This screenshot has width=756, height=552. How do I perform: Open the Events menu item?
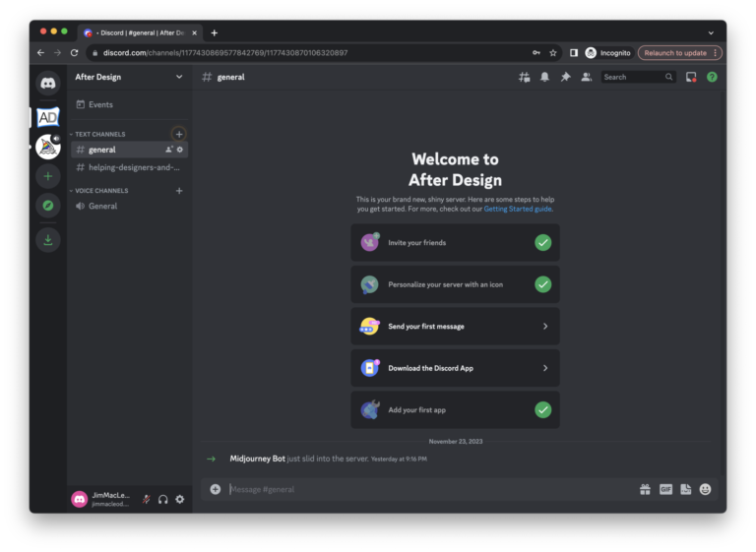tap(100, 104)
